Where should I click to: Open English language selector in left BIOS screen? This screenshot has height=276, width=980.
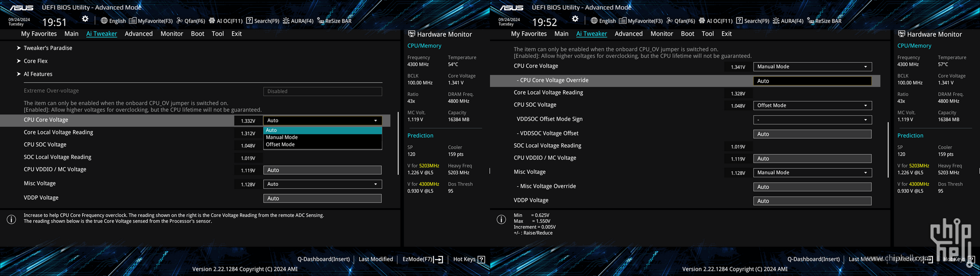point(113,21)
